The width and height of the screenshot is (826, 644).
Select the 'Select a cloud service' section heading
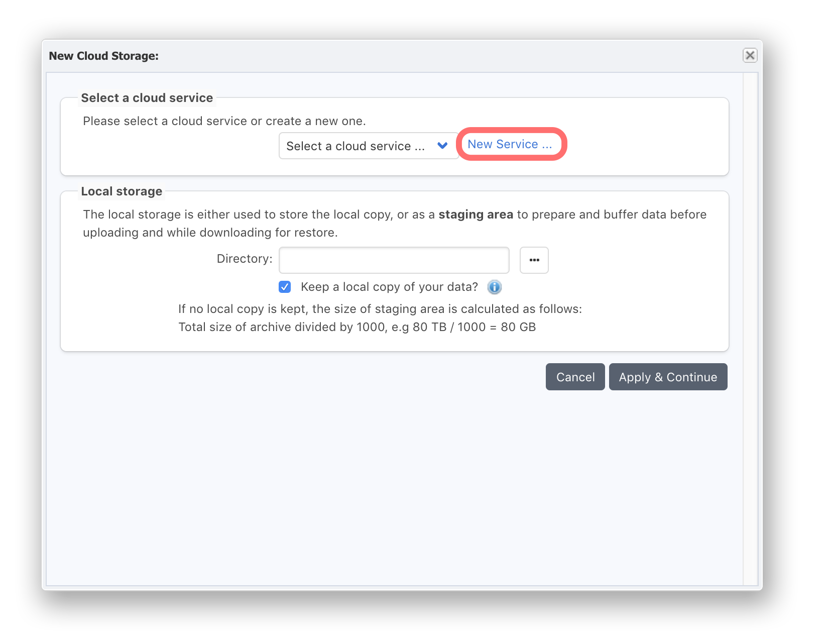[x=147, y=98]
